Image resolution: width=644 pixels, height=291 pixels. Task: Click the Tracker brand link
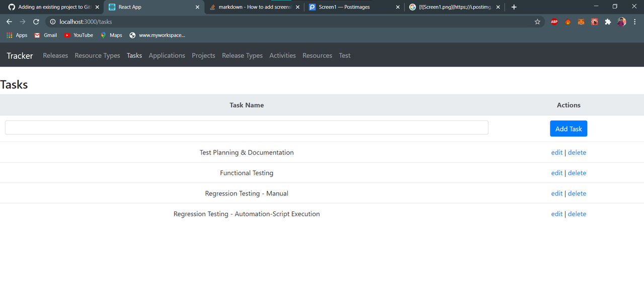[x=20, y=55]
